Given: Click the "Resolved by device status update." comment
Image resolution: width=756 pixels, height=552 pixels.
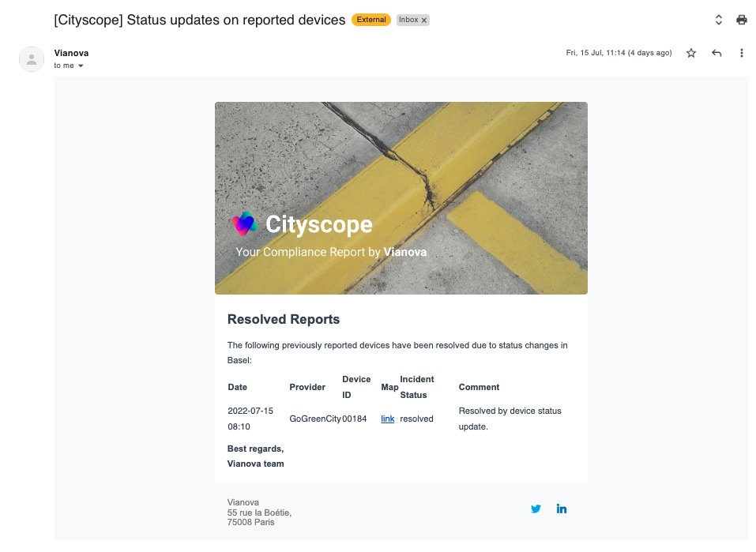Looking at the screenshot, I should [x=510, y=419].
